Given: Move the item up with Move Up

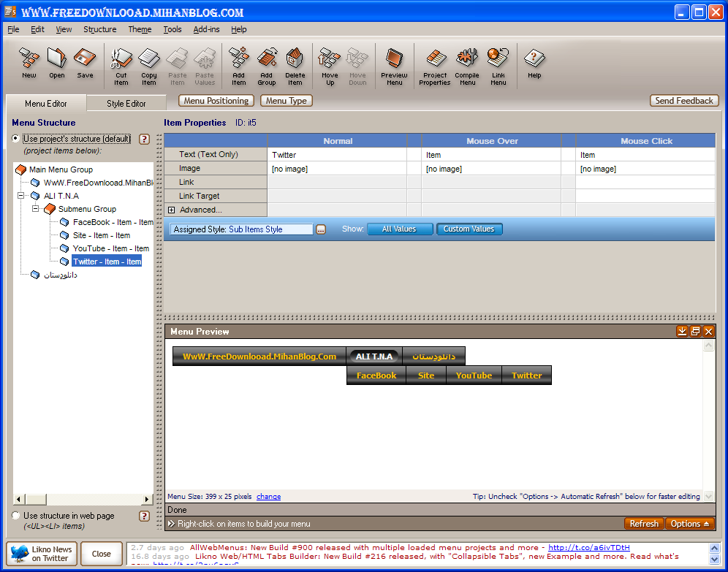Looking at the screenshot, I should [330, 66].
